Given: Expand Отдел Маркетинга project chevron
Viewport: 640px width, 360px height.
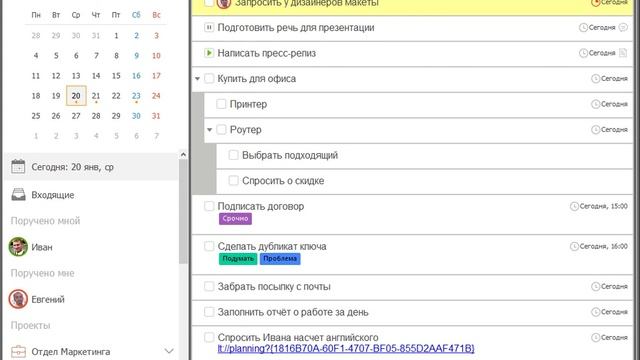Looking at the screenshot, I should coord(169,351).
